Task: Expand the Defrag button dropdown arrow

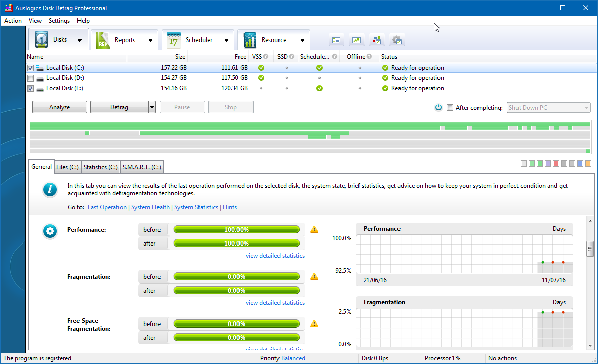Action: [x=152, y=107]
